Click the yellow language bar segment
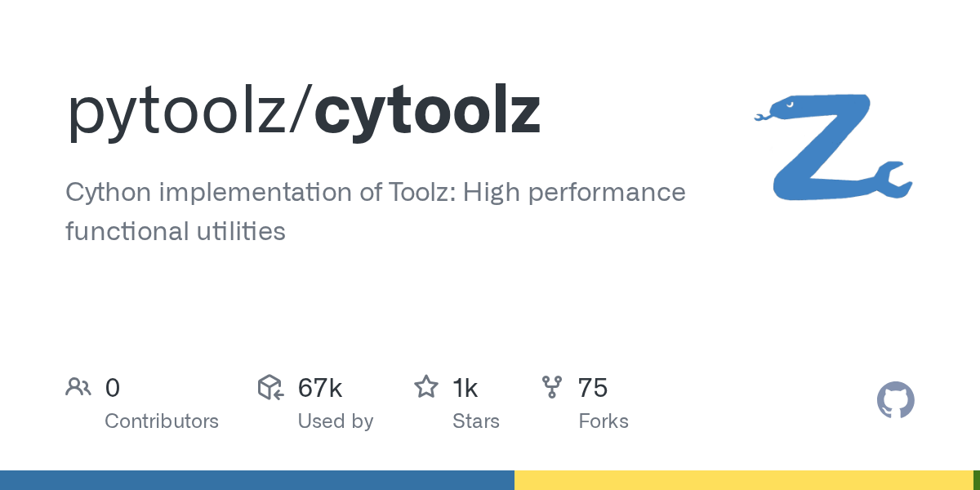This screenshot has height=490, width=980. pyautogui.click(x=743, y=480)
